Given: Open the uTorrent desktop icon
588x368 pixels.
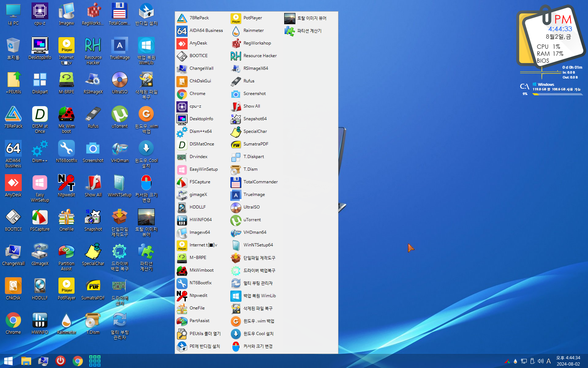Looking at the screenshot, I should coord(120,117).
